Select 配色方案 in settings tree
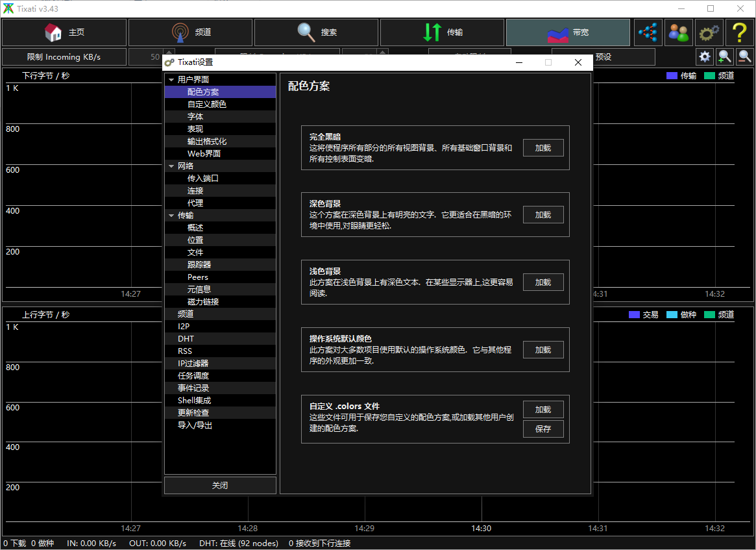 (221, 92)
